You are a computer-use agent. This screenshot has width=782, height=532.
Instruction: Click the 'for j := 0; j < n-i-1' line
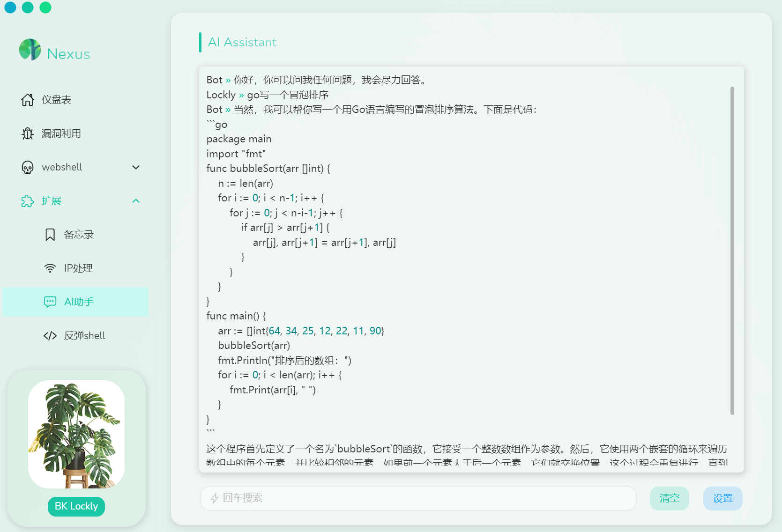point(286,213)
